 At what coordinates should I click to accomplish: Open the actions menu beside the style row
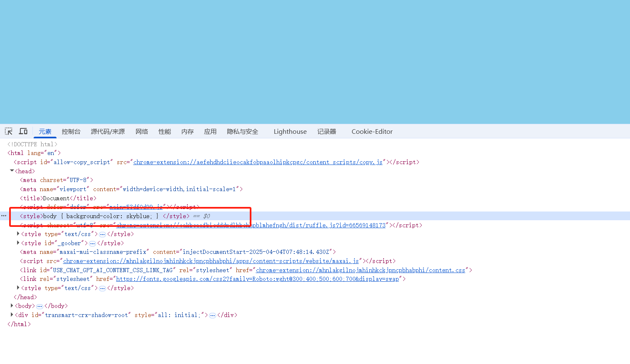click(4, 216)
